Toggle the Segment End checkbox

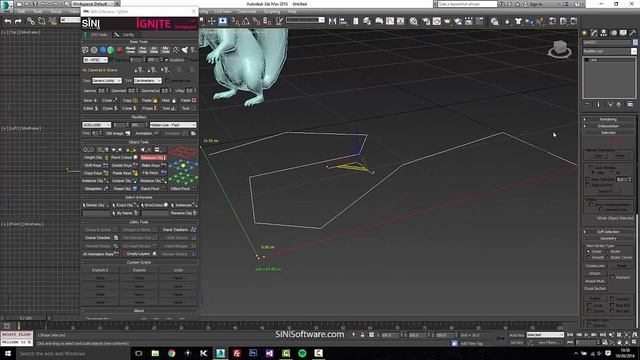588,185
